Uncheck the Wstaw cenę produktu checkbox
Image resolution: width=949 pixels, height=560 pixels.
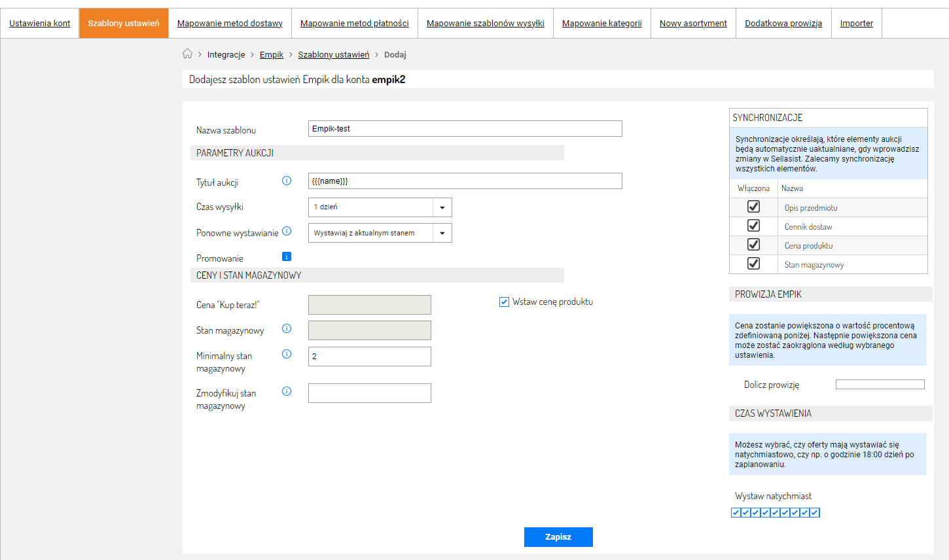click(504, 302)
